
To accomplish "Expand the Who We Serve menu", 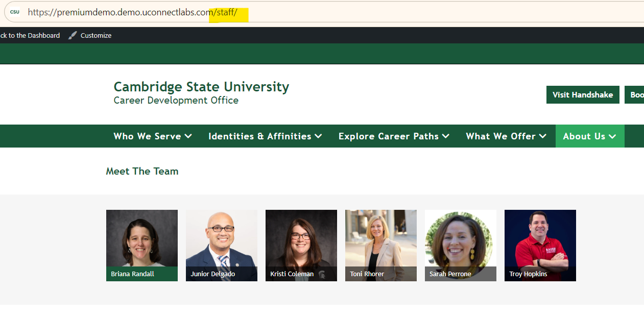I will tap(152, 136).
